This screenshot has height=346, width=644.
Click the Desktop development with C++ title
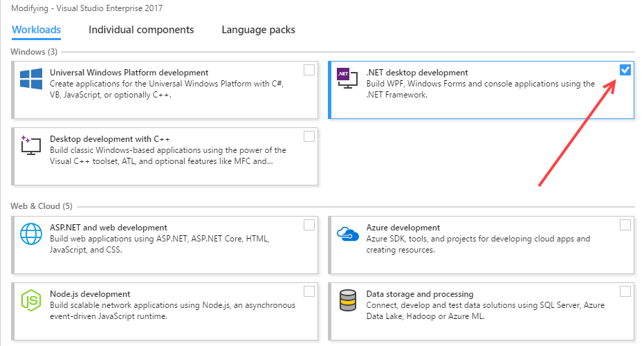110,139
